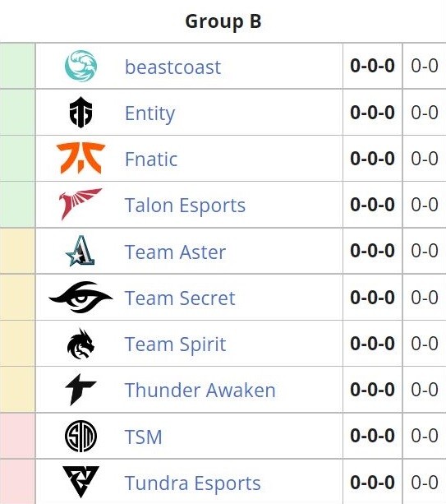Click the TSM circular logo
The width and height of the screenshot is (446, 504).
point(81,437)
